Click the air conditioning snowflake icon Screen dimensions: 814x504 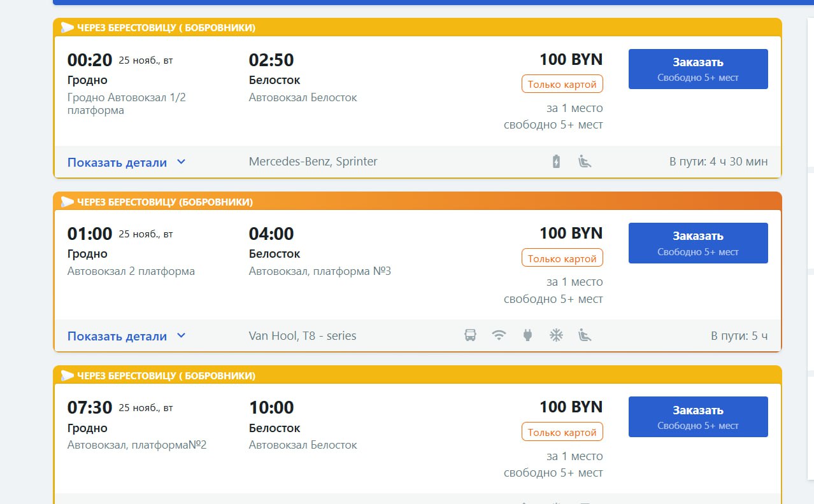pyautogui.click(x=557, y=335)
